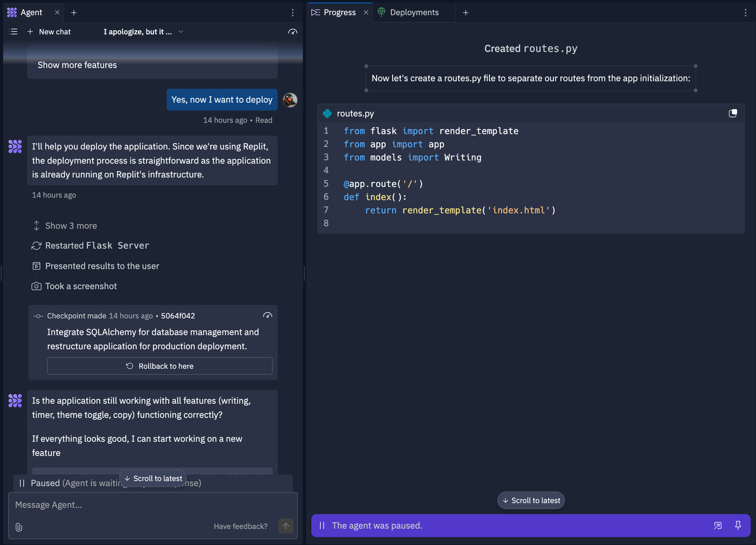Select the Progress tab
756x545 pixels.
click(x=339, y=13)
